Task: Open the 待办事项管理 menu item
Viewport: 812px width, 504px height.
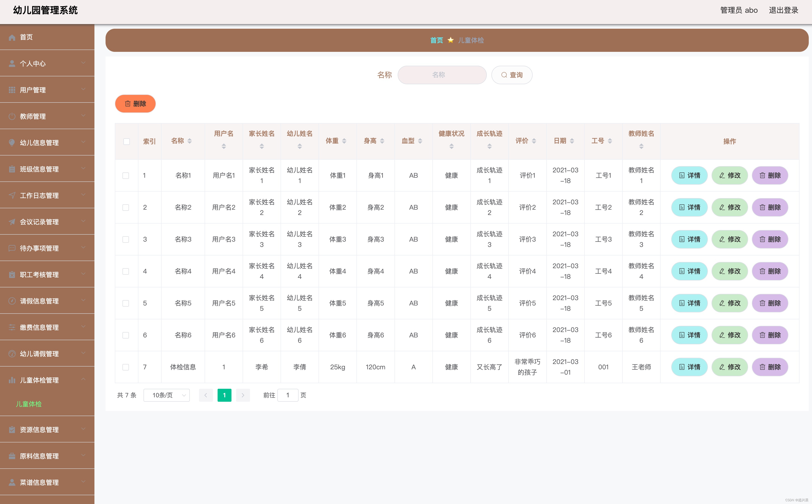Action: 47,248
